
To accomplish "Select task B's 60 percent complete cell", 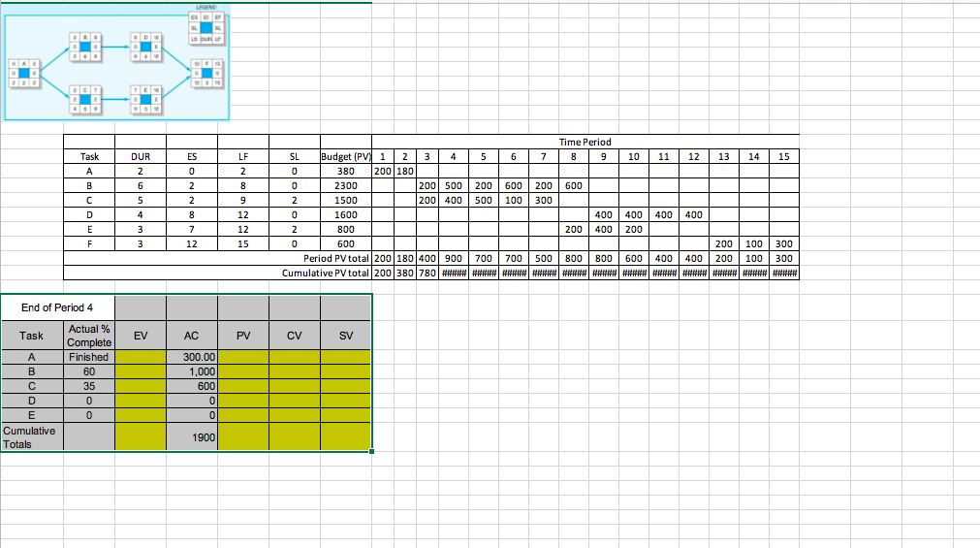I will pos(89,371).
